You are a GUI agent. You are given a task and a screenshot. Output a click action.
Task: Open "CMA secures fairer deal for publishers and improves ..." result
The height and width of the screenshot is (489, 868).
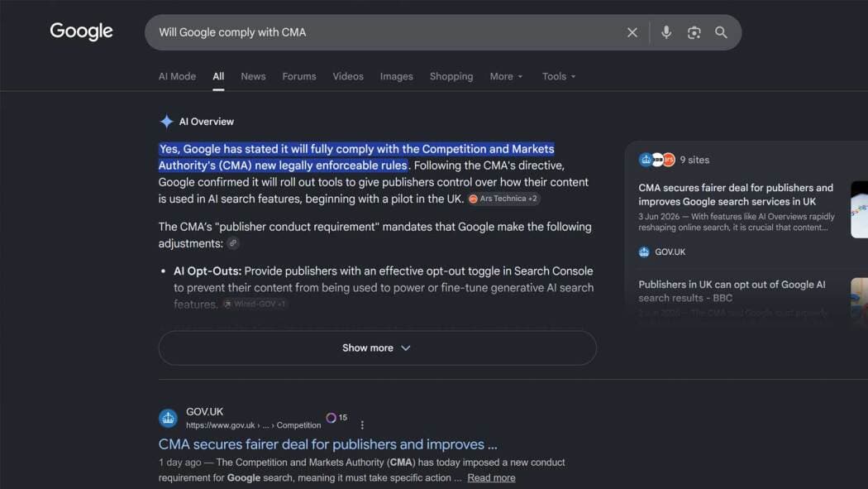327,444
